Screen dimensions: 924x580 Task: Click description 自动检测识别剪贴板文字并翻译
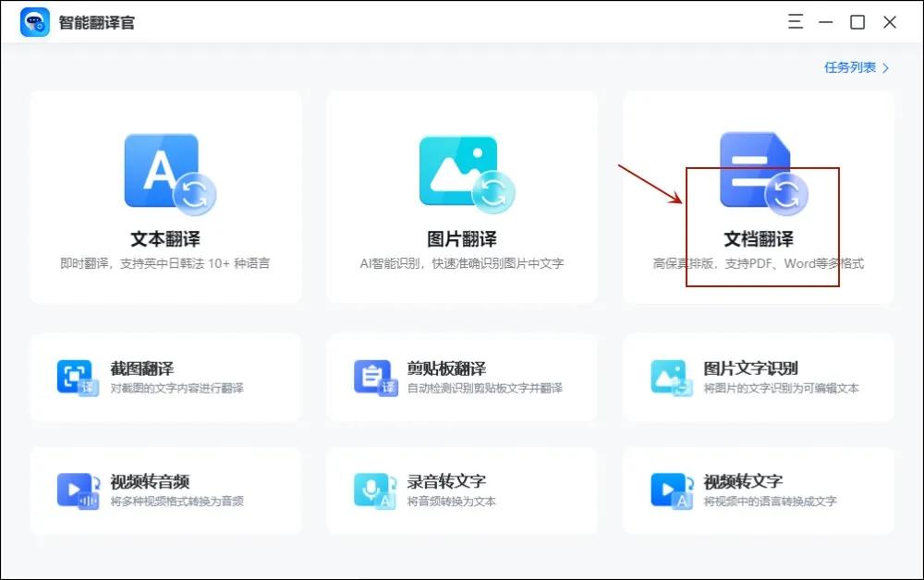484,388
